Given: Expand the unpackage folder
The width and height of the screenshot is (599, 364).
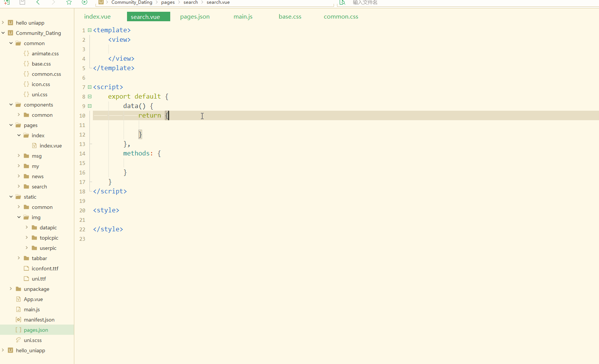Looking at the screenshot, I should [x=11, y=289].
